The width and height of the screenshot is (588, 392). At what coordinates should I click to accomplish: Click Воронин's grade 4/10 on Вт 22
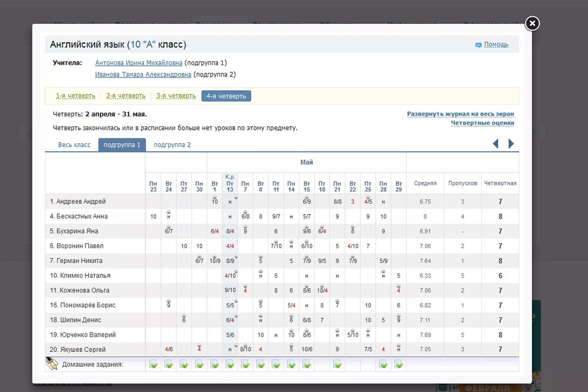(353, 246)
